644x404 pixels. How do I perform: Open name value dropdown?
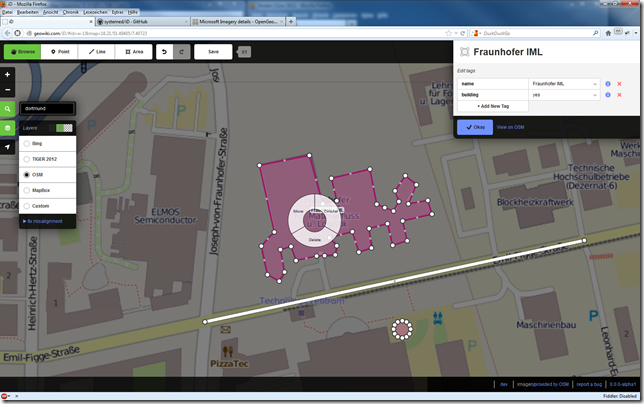(x=595, y=84)
